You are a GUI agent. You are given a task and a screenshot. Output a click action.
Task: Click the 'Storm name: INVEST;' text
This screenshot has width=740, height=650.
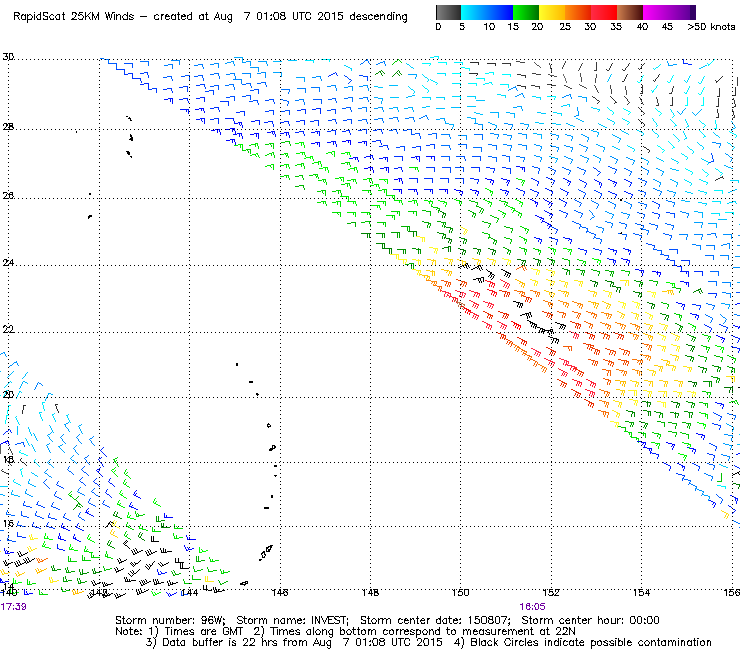click(x=292, y=620)
